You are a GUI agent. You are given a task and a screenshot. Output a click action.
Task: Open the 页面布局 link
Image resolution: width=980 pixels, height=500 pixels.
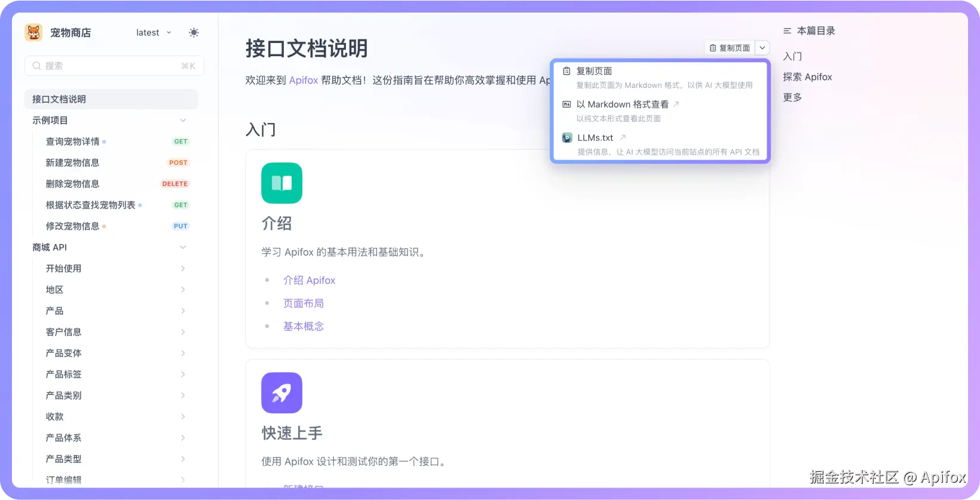point(304,303)
